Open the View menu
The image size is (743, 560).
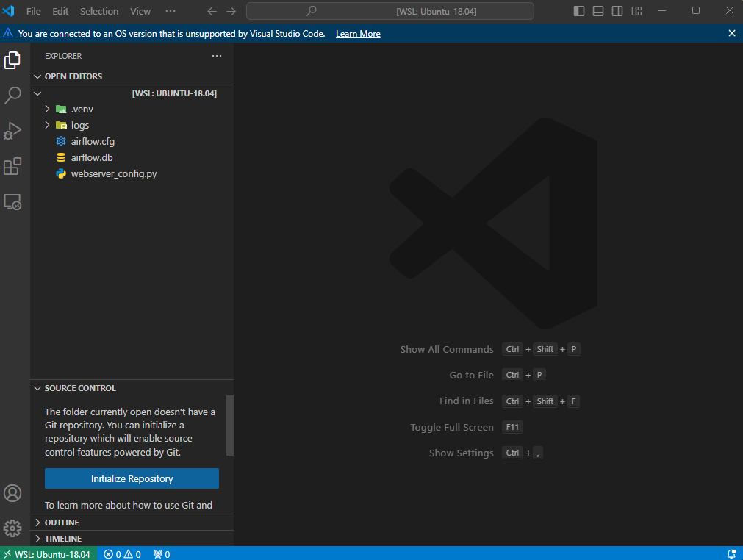pyautogui.click(x=140, y=11)
